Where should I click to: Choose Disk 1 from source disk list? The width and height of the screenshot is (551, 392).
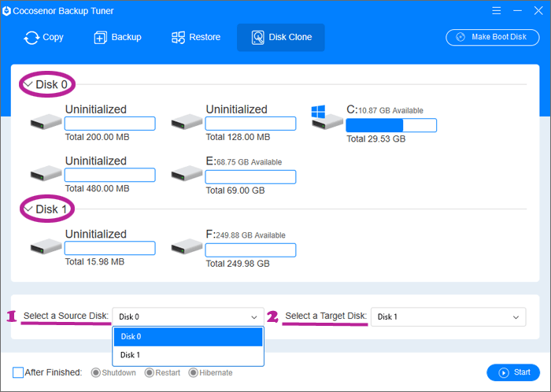click(188, 355)
